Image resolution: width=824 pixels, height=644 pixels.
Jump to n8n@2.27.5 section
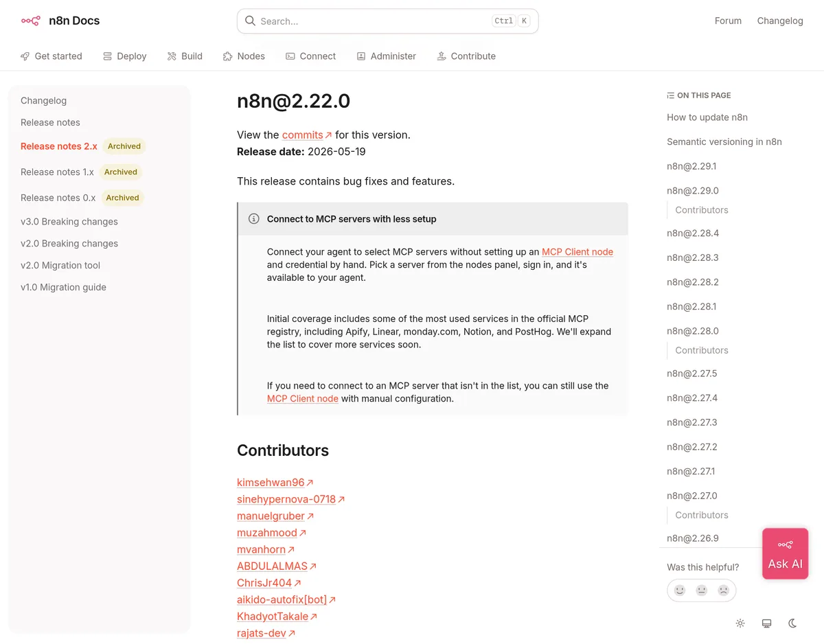(692, 373)
